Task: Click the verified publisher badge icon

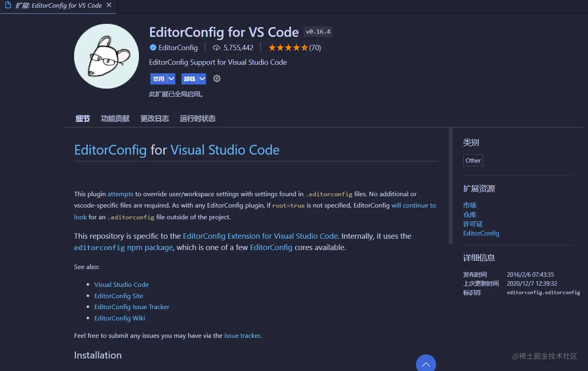Action: tap(153, 47)
